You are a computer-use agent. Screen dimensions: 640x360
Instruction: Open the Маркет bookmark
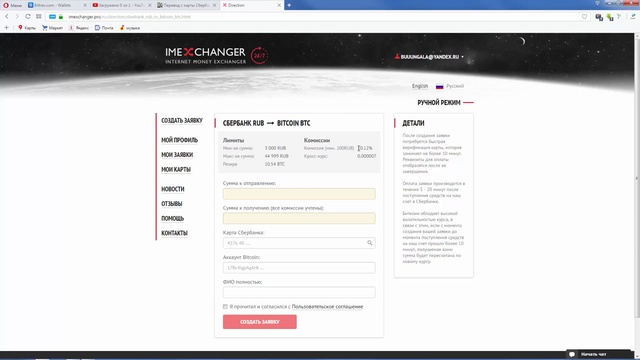pos(53,28)
